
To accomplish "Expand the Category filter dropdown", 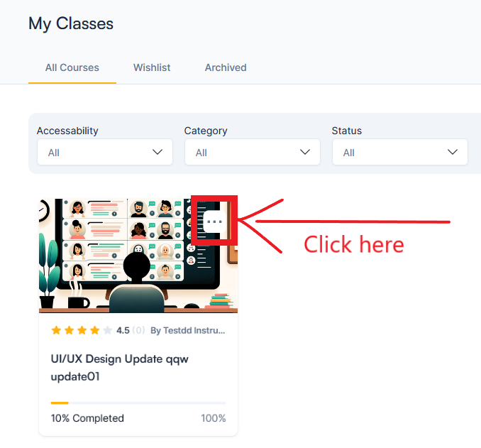I will pos(253,152).
